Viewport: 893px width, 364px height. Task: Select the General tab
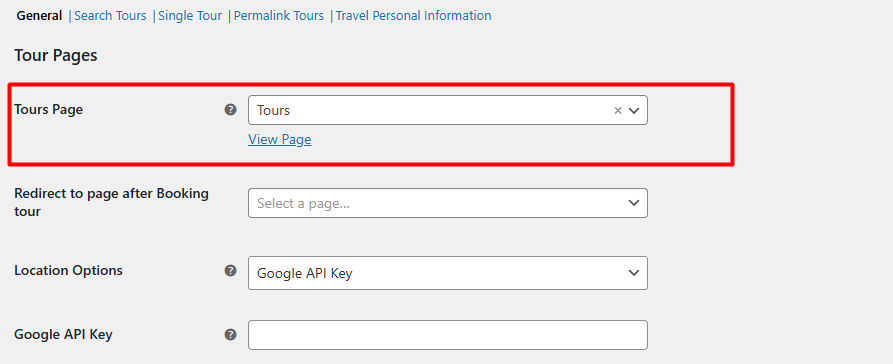click(x=39, y=16)
